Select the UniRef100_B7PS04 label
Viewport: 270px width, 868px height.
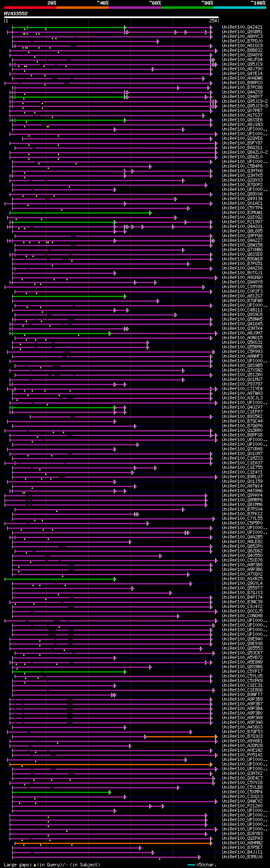click(x=242, y=509)
